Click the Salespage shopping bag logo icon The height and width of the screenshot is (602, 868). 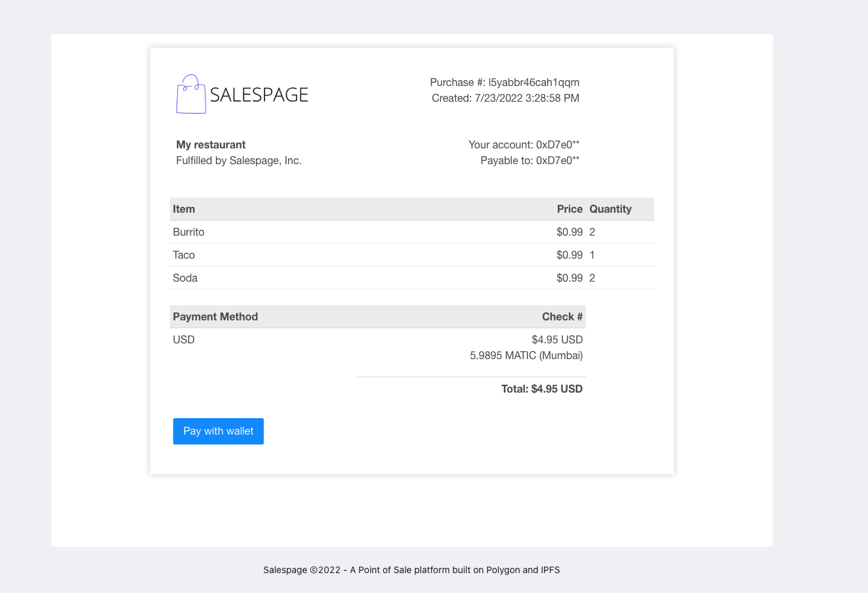point(191,94)
